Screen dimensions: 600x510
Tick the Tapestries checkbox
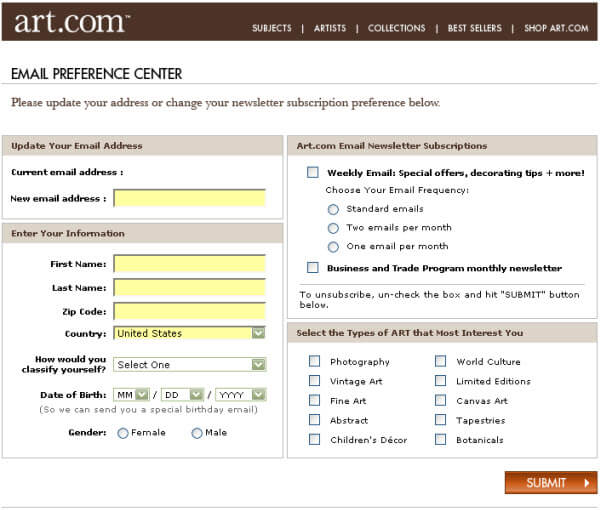[440, 420]
